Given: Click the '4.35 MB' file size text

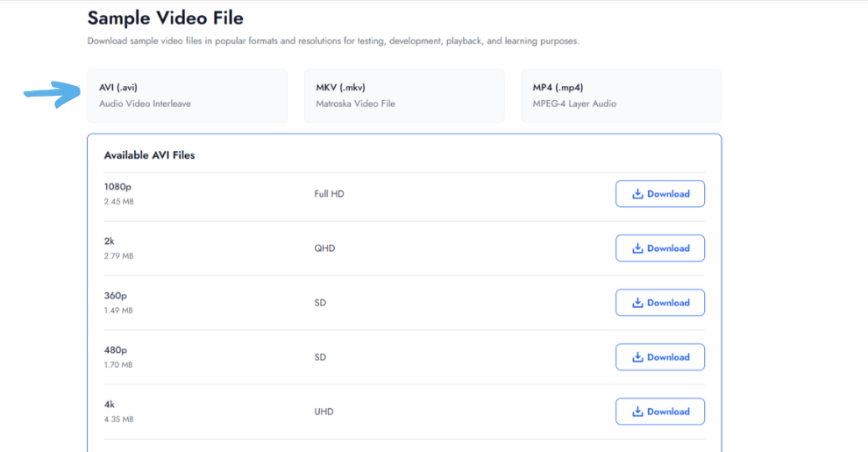Looking at the screenshot, I should tap(118, 420).
